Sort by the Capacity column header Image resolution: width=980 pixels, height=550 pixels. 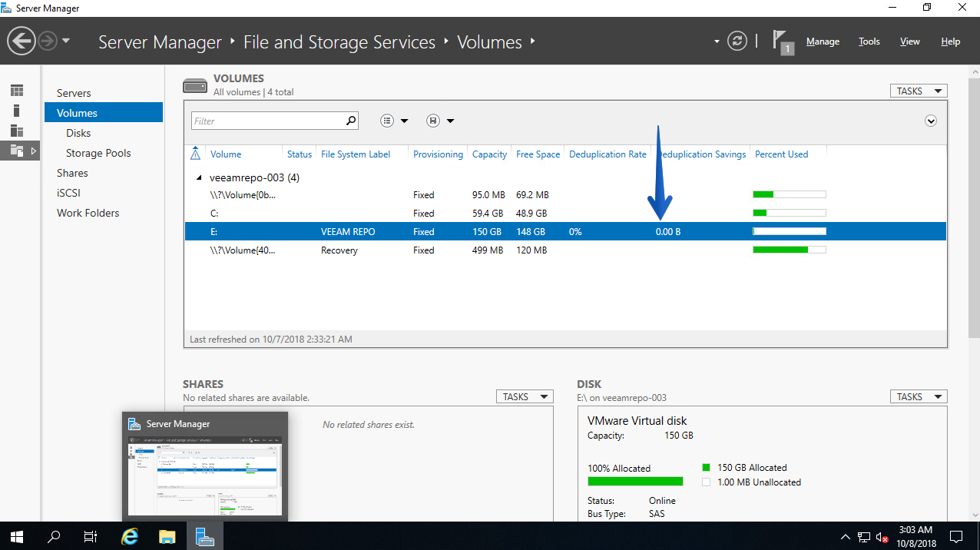pos(489,154)
